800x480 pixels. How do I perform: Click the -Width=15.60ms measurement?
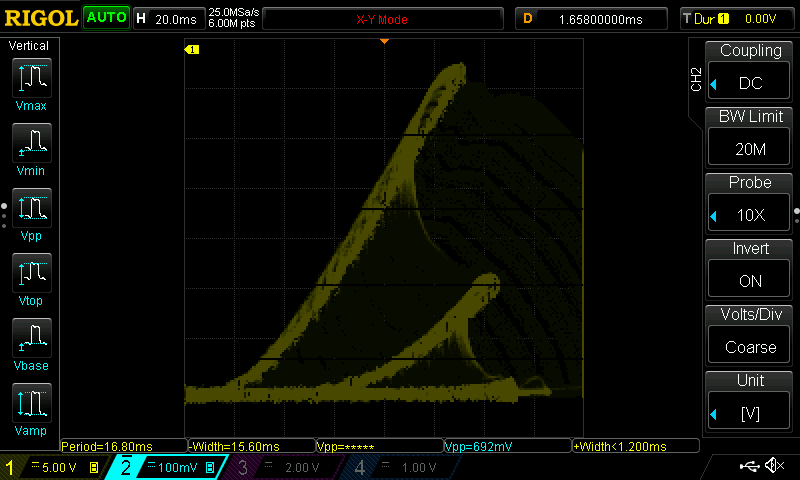click(252, 446)
